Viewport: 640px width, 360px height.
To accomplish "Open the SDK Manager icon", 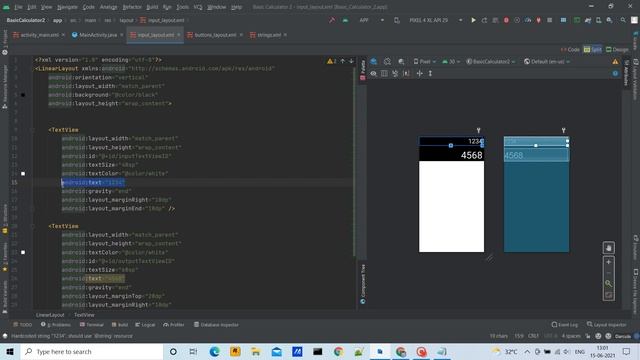I will (x=609, y=20).
